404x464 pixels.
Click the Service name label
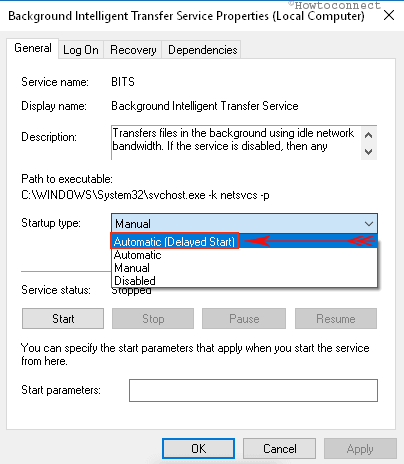[x=55, y=82]
